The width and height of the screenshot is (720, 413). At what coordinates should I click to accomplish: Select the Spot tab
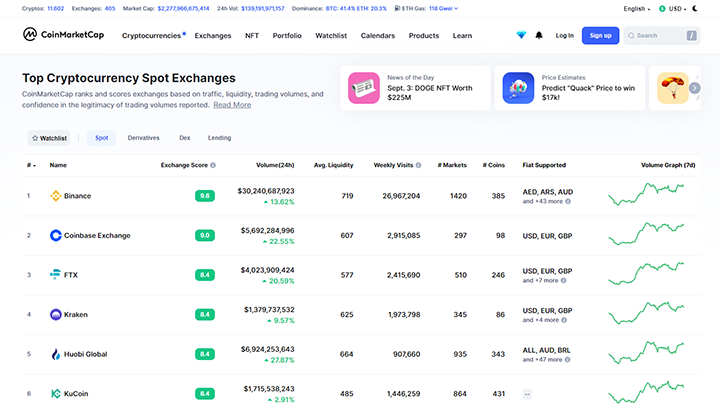pos(101,138)
